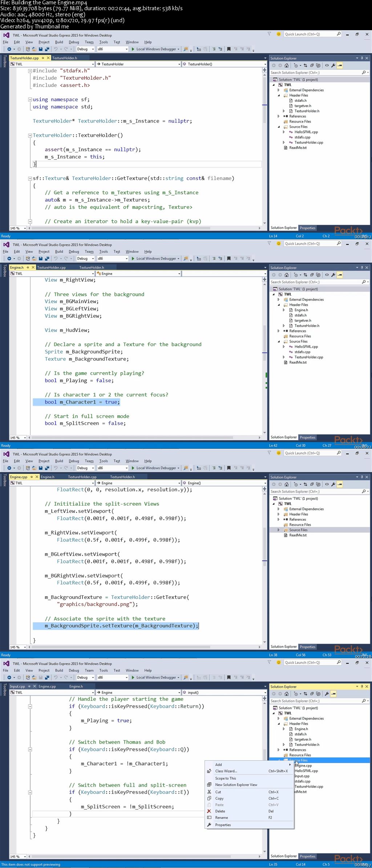The image size is (372, 868).
Task: Click Home icon in Solution Explorer of TextureHolder.cpp frame
Action: [x=286, y=65]
